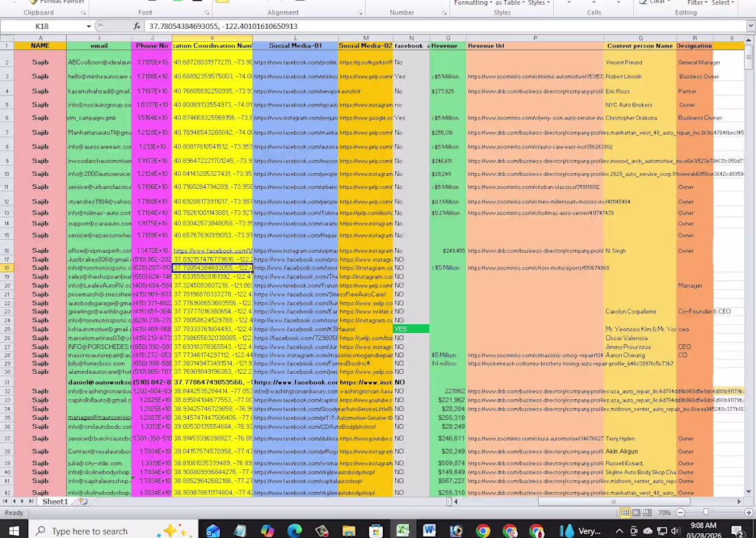Open the Clipboard group dialog launcher
The image size is (756, 538).
point(83,13)
